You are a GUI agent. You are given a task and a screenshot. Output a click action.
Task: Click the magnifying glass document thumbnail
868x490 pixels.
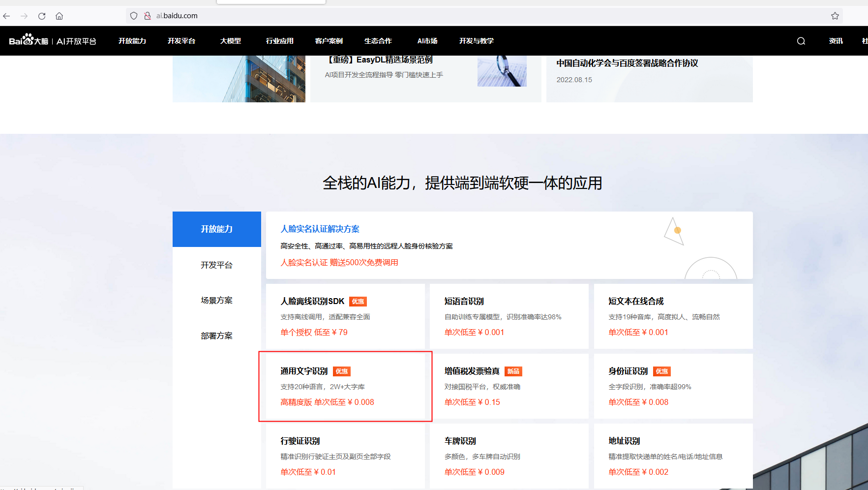(502, 71)
